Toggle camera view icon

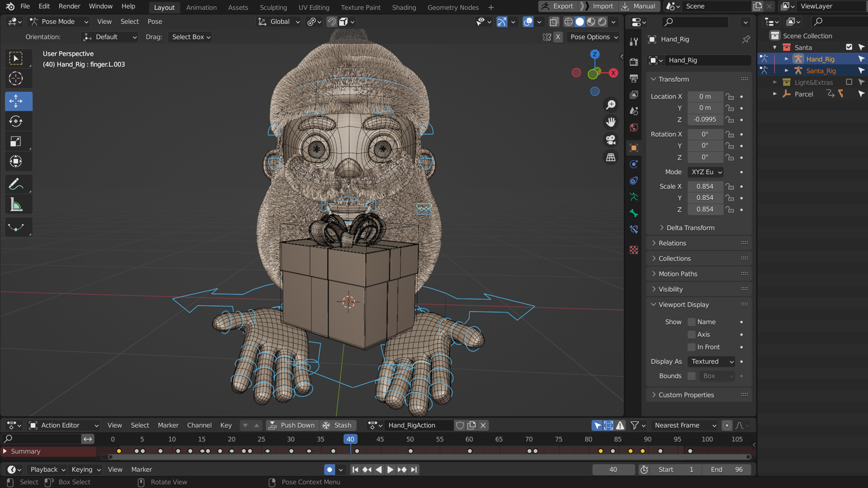click(611, 140)
